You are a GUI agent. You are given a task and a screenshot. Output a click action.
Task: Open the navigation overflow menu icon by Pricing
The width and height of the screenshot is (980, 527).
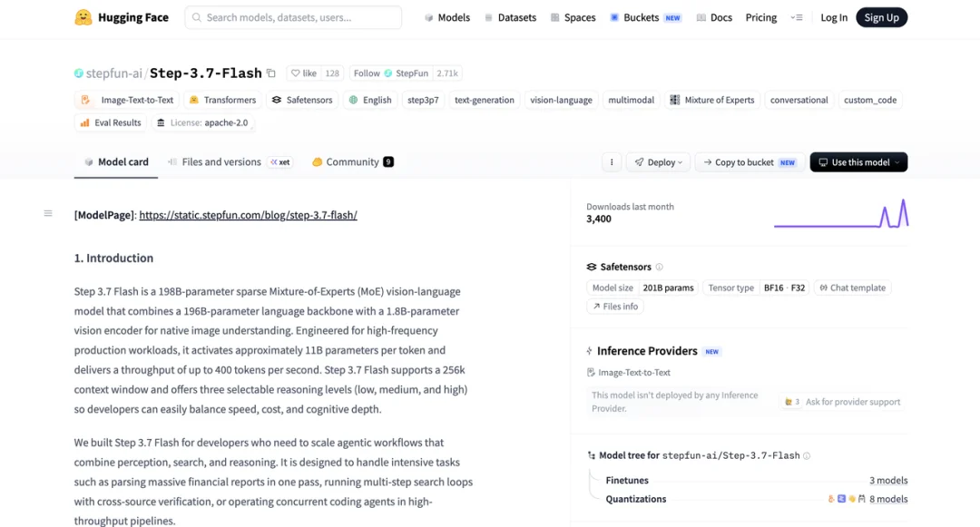pyautogui.click(x=797, y=17)
